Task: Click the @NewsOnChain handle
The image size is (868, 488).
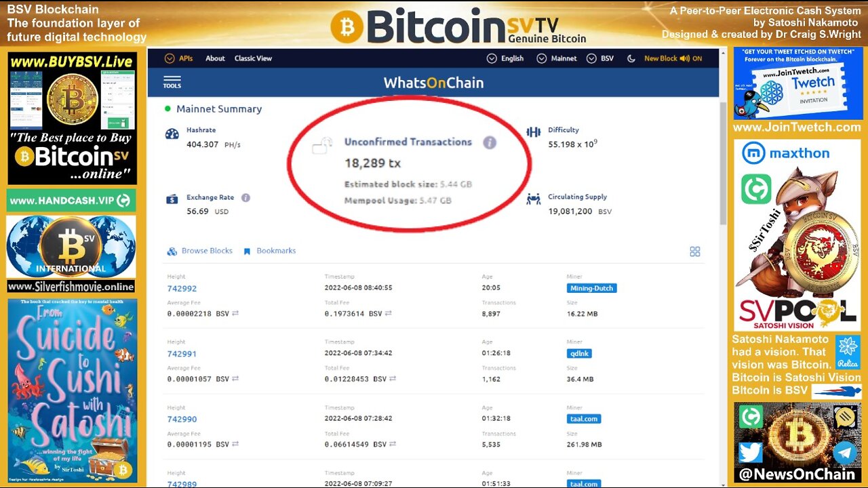Action: pyautogui.click(x=797, y=475)
